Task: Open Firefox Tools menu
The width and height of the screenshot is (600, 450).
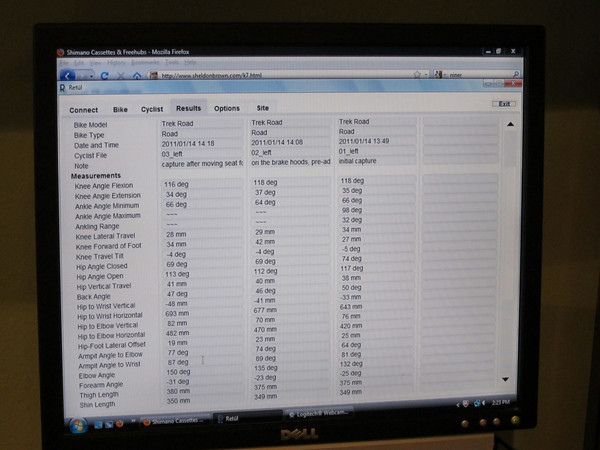Action: point(172,62)
